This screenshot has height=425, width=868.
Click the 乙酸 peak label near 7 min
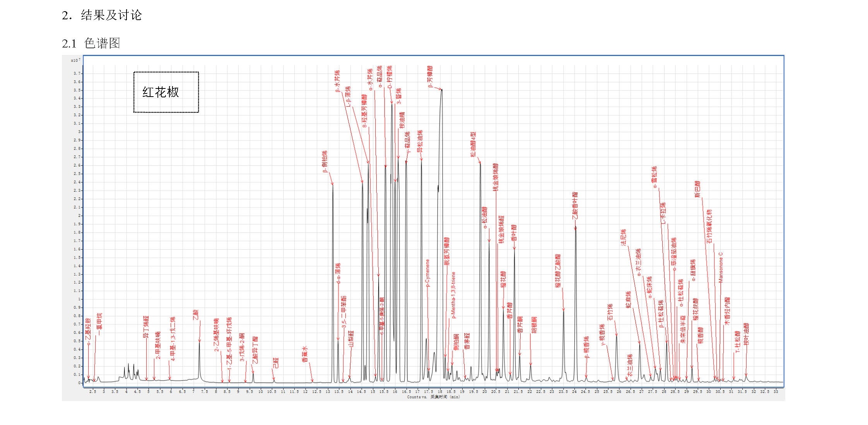coord(196,314)
